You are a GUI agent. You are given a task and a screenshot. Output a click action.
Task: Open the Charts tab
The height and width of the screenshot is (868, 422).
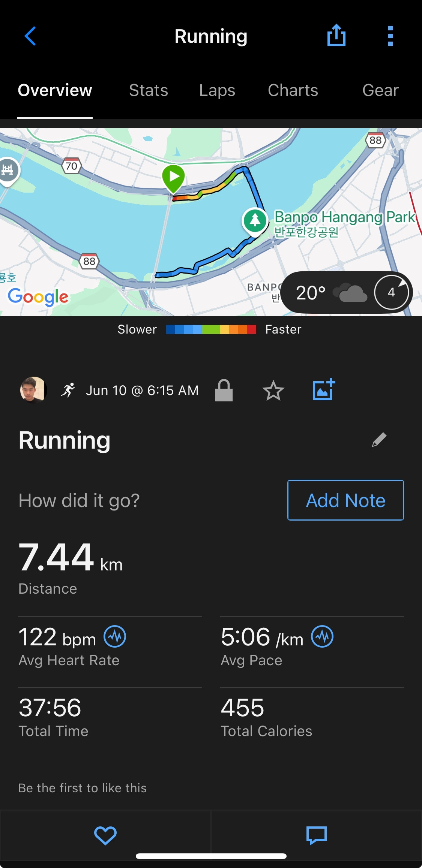(293, 90)
